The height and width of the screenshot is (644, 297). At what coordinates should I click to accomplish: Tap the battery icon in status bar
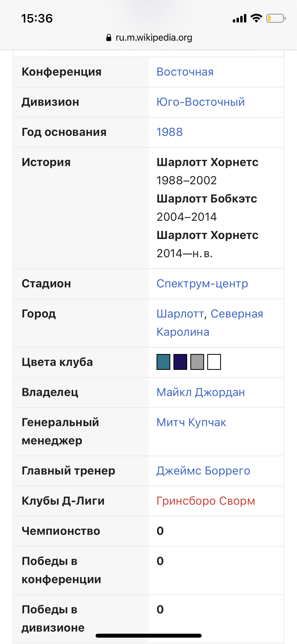pyautogui.click(x=276, y=18)
